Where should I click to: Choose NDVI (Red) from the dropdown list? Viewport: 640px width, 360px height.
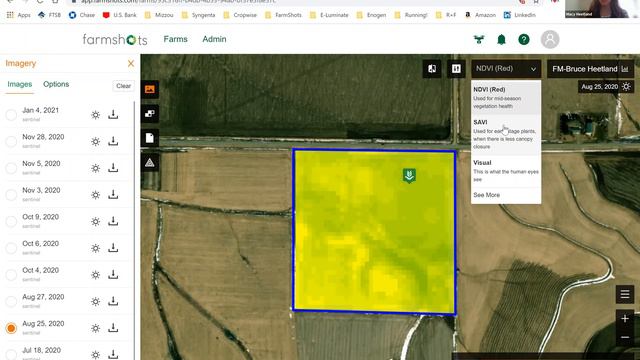(506, 98)
